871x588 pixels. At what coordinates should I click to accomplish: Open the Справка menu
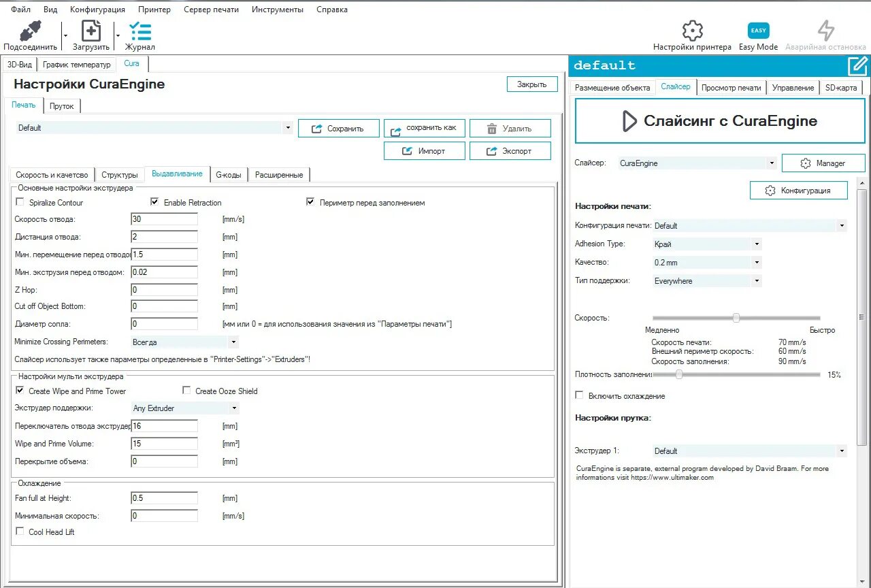click(x=332, y=10)
